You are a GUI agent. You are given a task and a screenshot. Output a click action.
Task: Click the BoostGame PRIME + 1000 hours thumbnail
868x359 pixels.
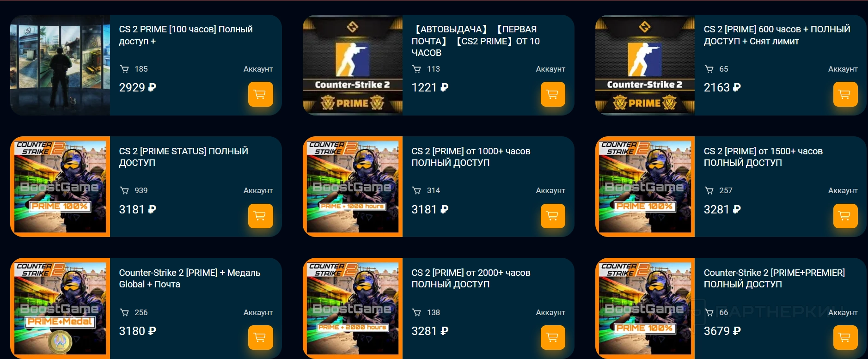click(x=353, y=187)
